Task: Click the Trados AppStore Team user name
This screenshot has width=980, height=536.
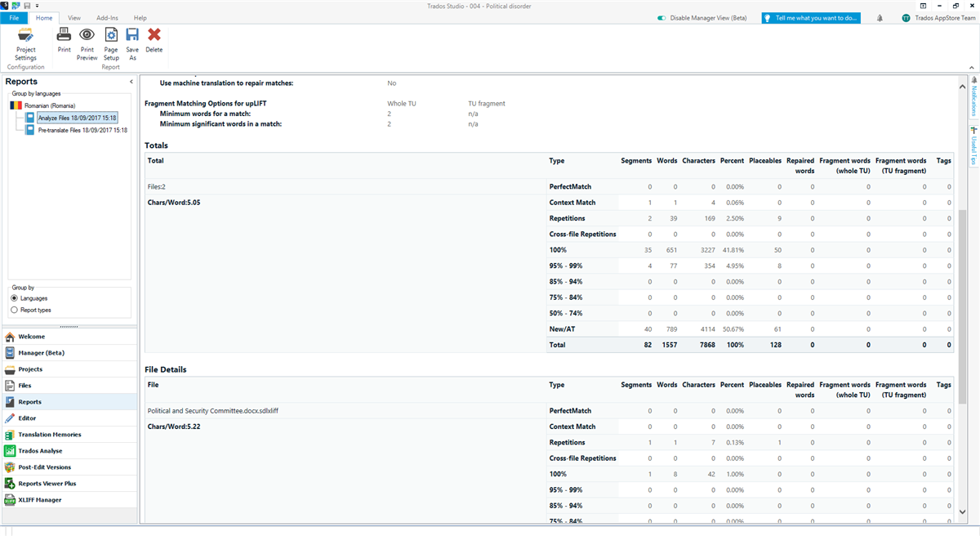Action: click(x=946, y=18)
